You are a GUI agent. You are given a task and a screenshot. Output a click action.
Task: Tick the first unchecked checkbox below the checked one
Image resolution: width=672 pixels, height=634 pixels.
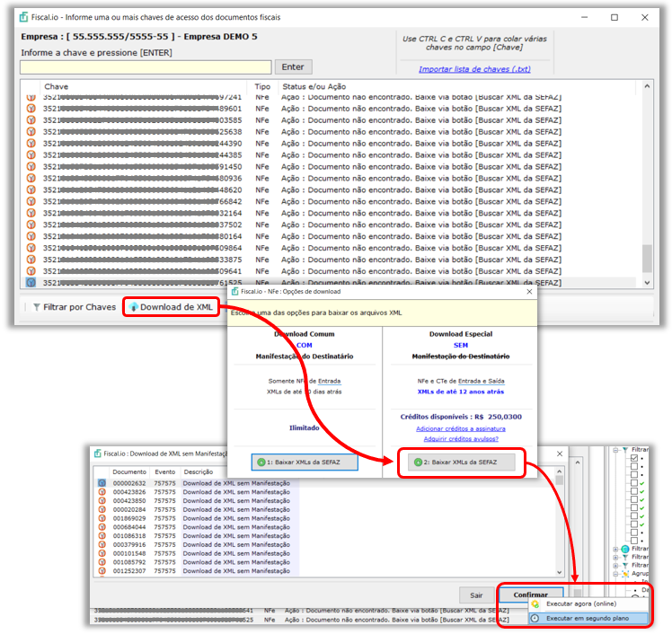(x=634, y=466)
